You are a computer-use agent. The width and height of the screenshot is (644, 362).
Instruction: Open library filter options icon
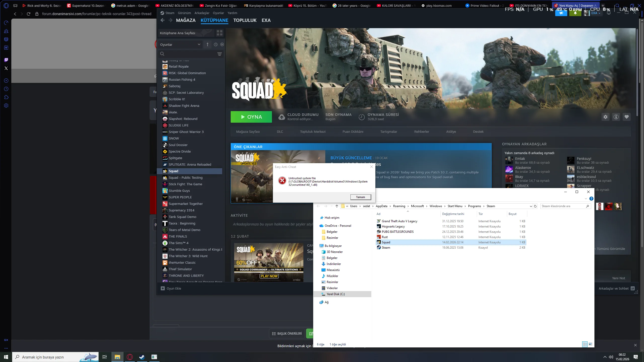(x=219, y=54)
